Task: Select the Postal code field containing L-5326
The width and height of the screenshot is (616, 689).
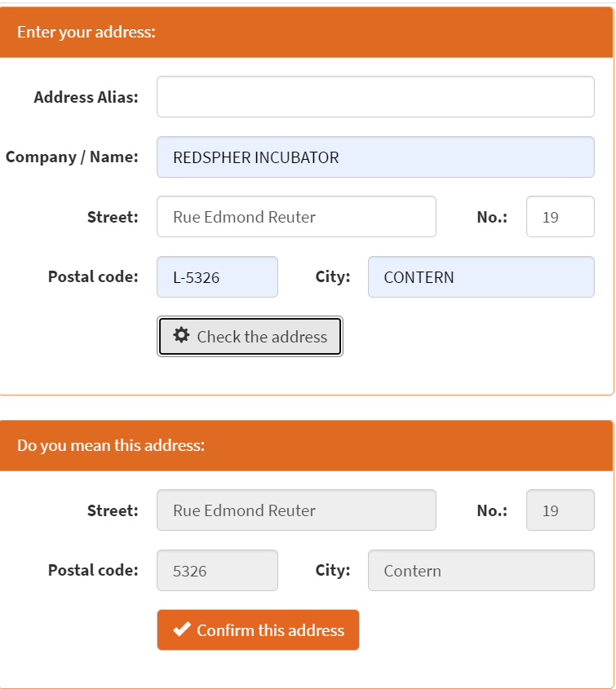Action: [x=217, y=277]
